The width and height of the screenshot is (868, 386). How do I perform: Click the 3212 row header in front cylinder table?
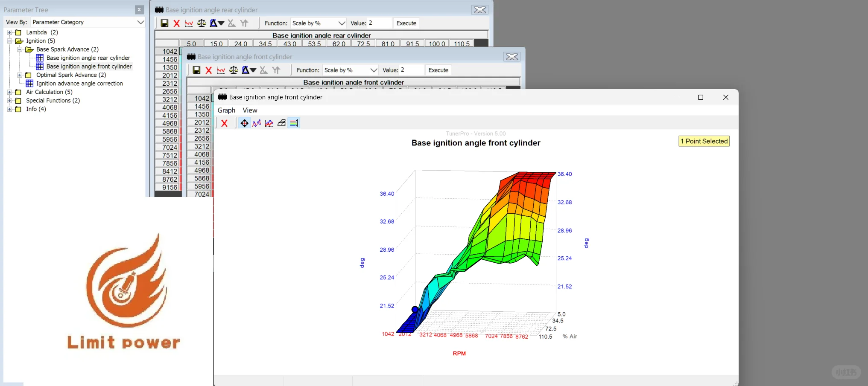coord(200,146)
